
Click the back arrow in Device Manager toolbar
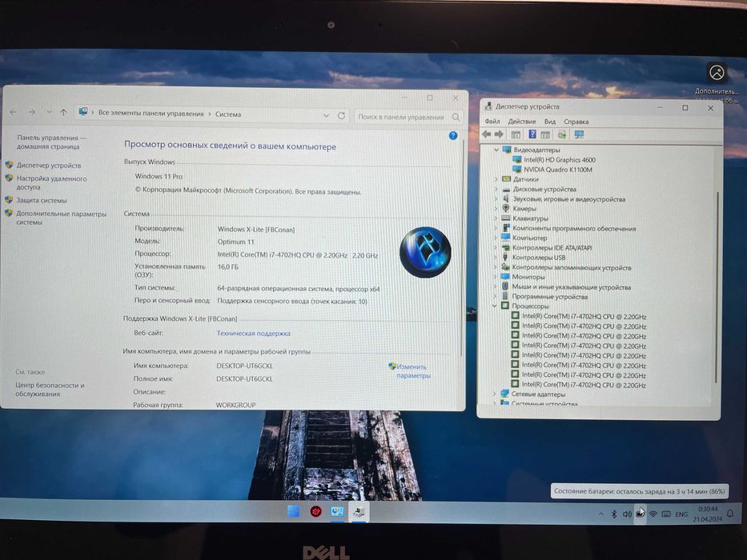pyautogui.click(x=487, y=134)
